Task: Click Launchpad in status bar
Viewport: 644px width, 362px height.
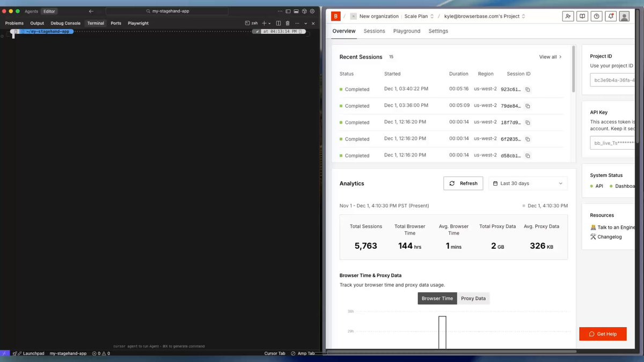Action: pos(29,353)
